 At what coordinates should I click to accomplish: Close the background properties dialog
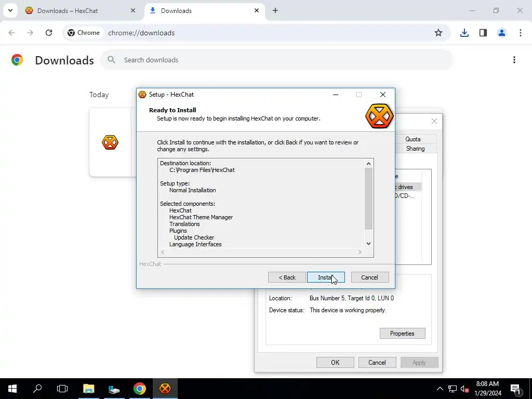[434, 121]
